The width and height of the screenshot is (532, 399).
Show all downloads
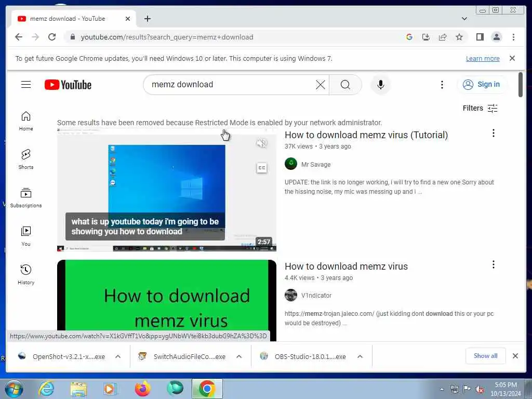(486, 356)
